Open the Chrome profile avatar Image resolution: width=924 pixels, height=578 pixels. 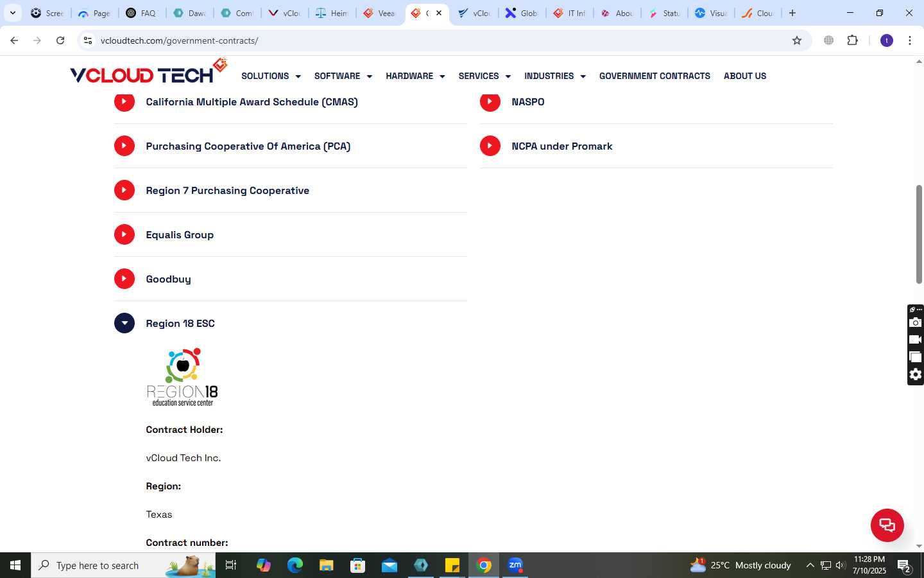pyautogui.click(x=887, y=40)
